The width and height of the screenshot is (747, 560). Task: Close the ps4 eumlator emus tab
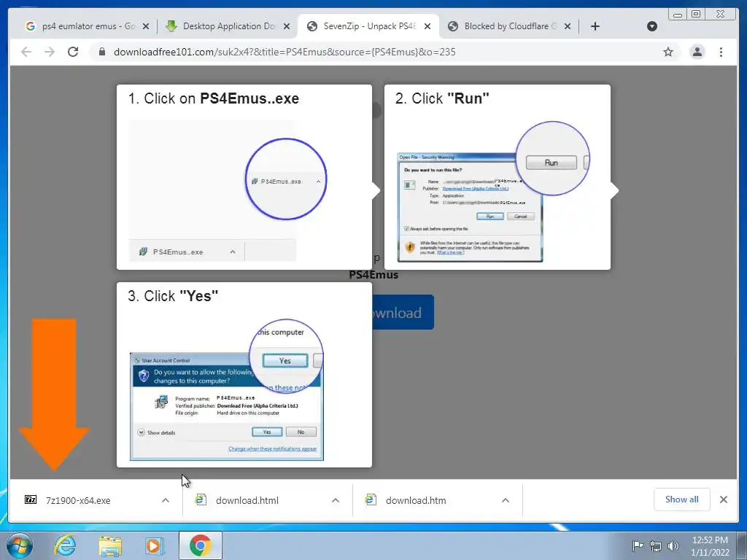(x=146, y=26)
